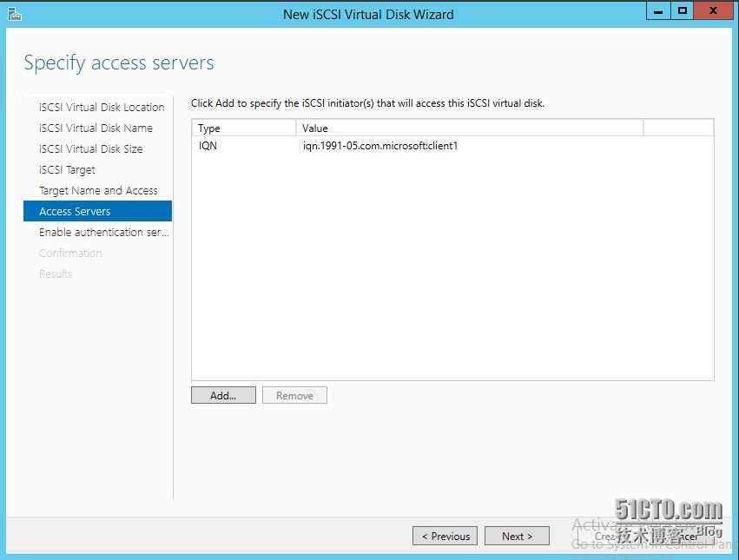
Task: Close the New iSCSI Virtual Disk Wizard
Action: 713,11
